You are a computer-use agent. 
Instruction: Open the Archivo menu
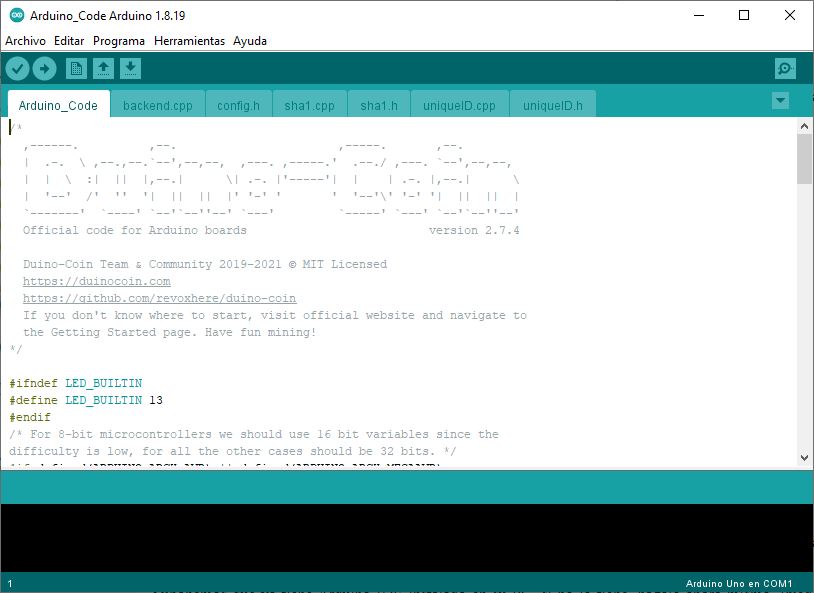pos(25,41)
